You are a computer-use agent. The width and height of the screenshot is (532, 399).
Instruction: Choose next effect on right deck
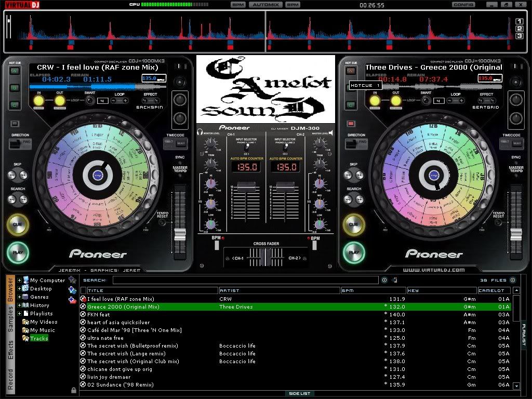[493, 101]
